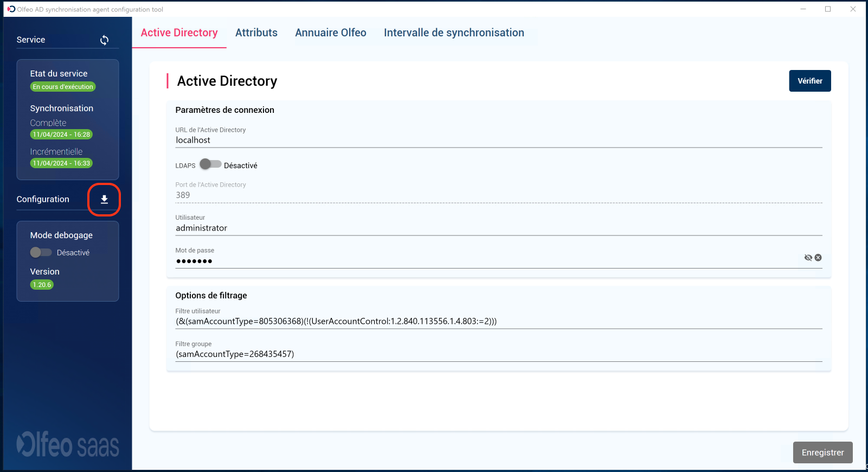Click the version 1.20.6 badge
This screenshot has height=472, width=868.
(x=42, y=285)
